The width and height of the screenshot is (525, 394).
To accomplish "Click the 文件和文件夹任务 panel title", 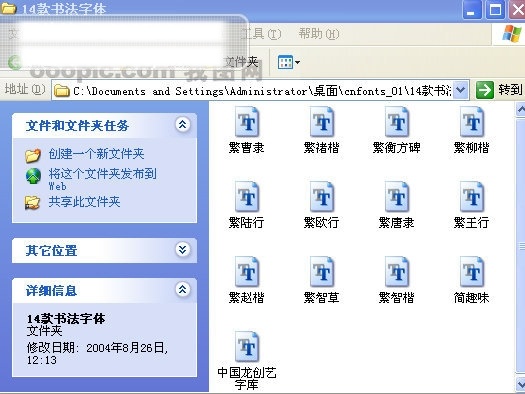I will coord(77,126).
